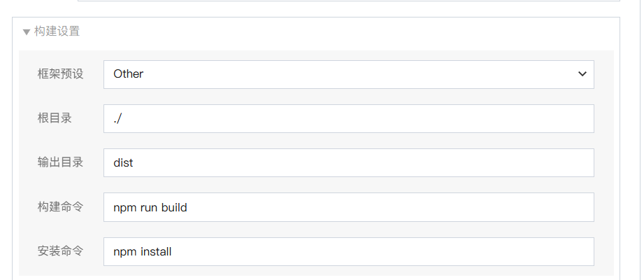The image size is (644, 280).
Task: Click the 输出目录 label
Action: [x=60, y=162]
